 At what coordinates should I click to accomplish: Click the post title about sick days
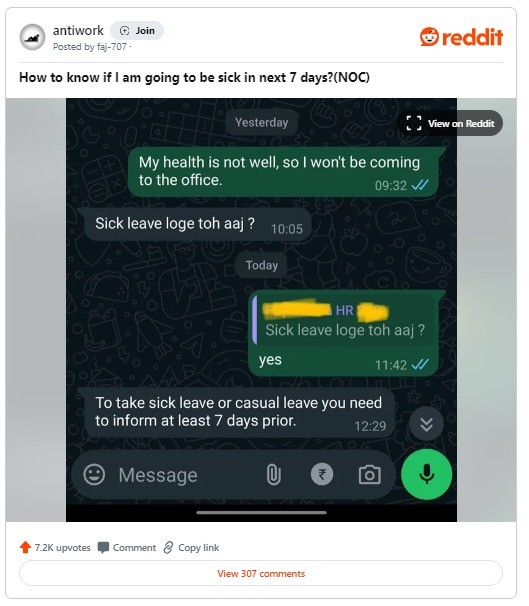coord(194,77)
